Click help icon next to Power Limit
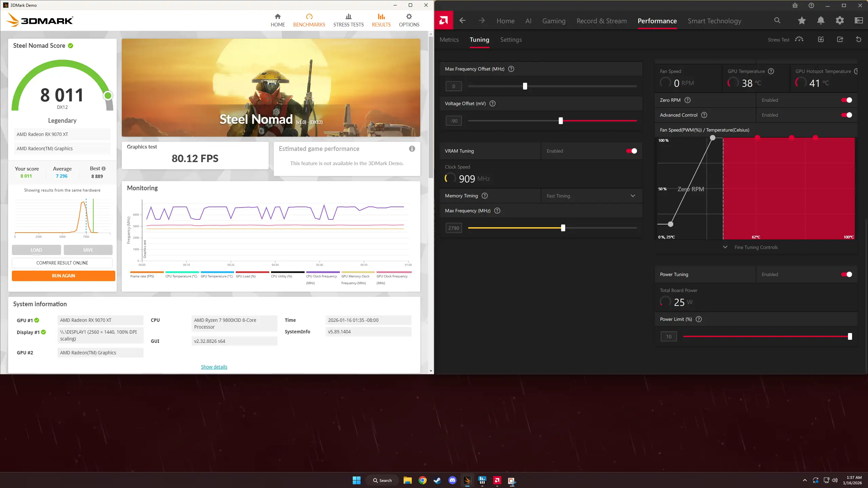The height and width of the screenshot is (488, 868). [699, 319]
